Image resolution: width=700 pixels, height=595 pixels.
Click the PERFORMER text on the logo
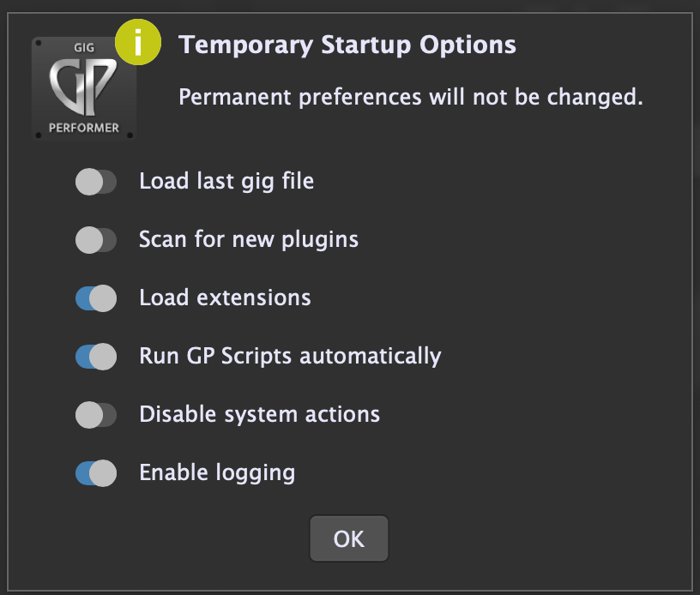[x=84, y=129]
